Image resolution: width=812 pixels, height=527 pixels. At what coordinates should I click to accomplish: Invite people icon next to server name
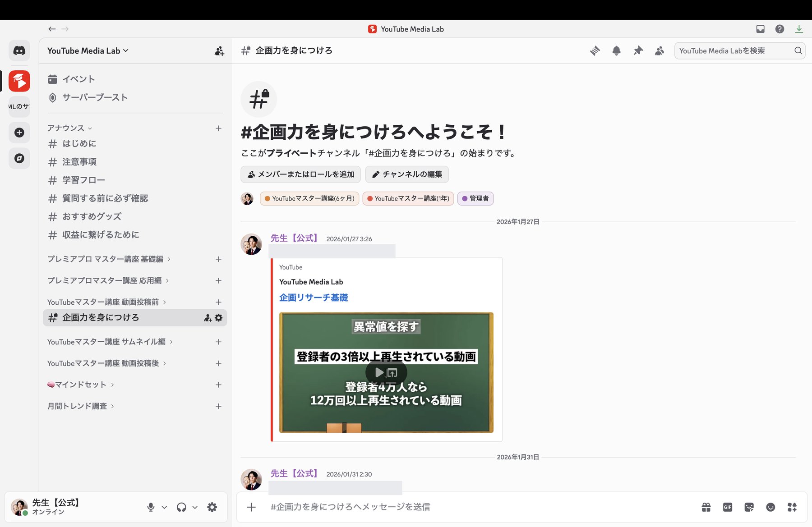[219, 51]
